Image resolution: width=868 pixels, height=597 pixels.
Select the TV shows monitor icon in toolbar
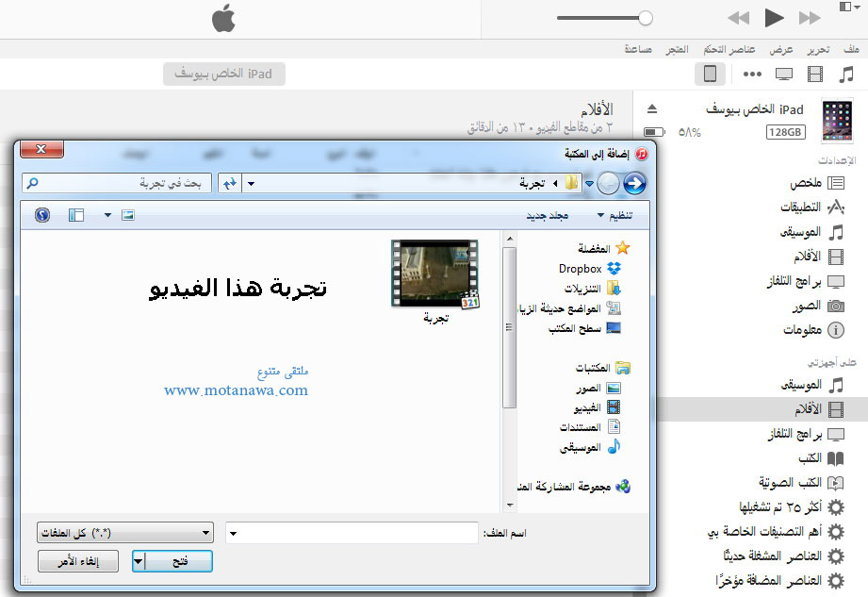784,74
